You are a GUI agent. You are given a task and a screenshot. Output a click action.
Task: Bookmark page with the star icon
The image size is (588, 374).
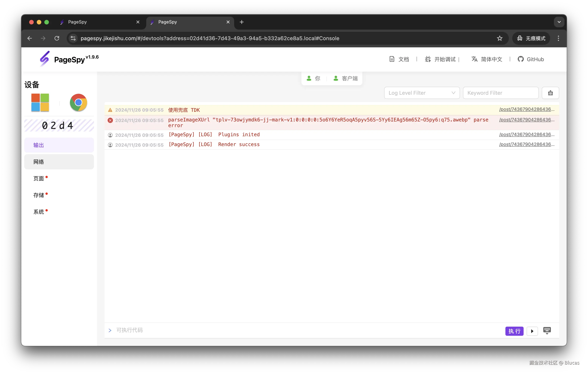[x=500, y=38]
